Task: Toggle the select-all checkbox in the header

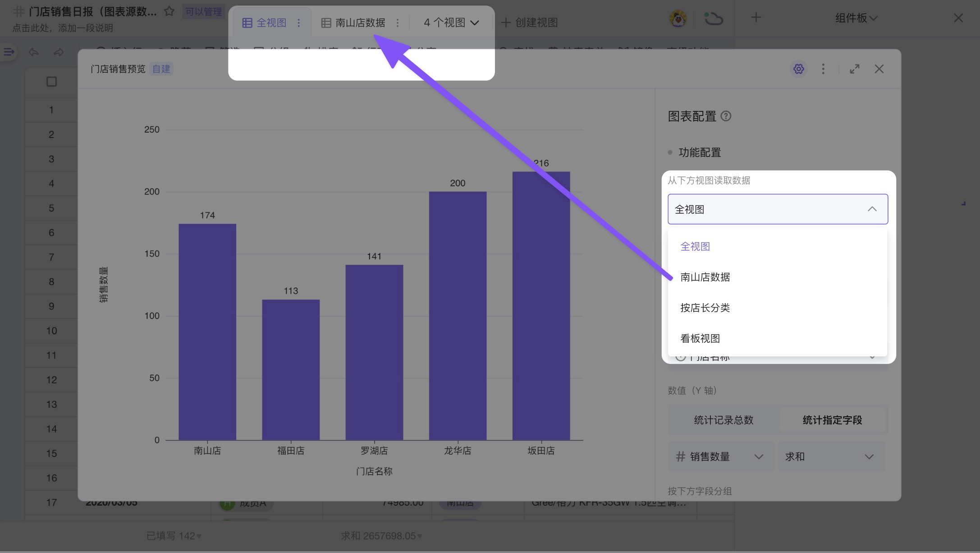Action: click(x=51, y=82)
